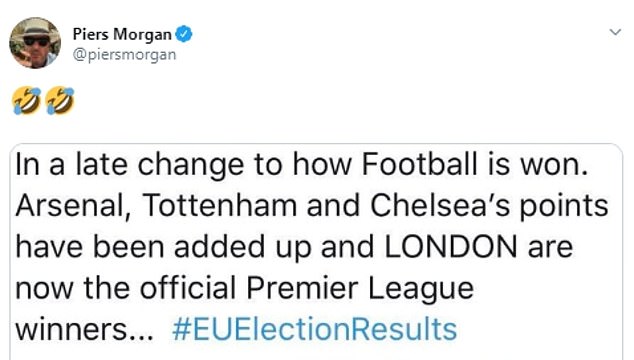The width and height of the screenshot is (634, 360).
Task: Click the phrase now the official
Action: point(126,288)
